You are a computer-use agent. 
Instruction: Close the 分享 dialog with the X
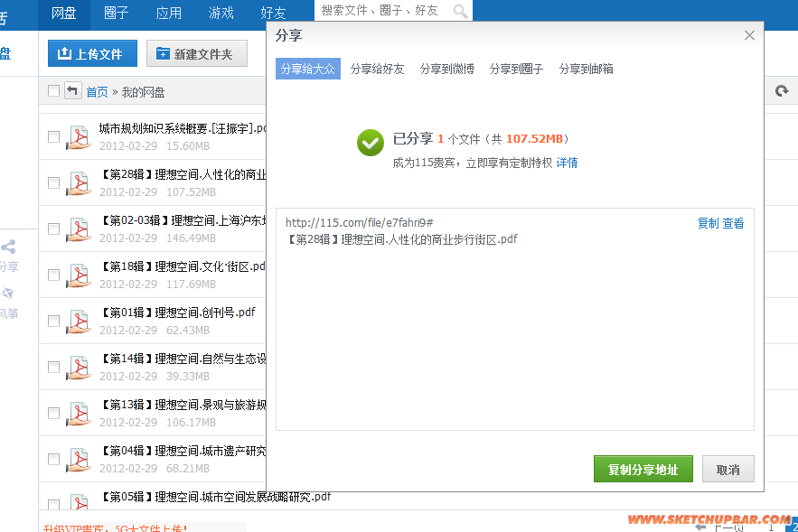(749, 35)
